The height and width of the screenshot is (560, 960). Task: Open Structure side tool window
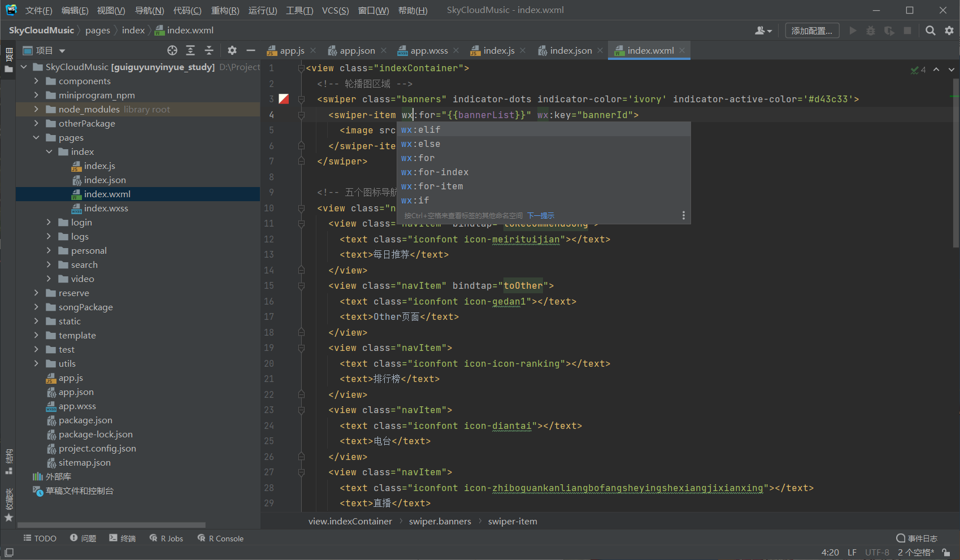point(8,462)
